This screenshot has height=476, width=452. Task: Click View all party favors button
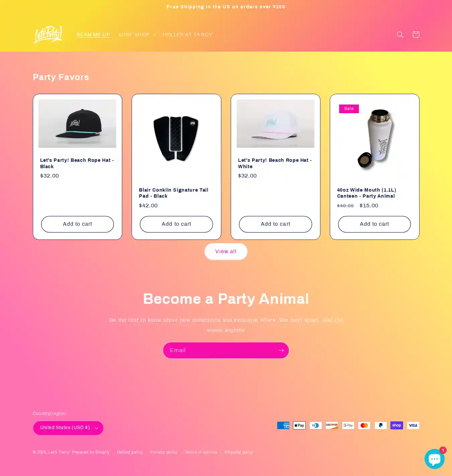tap(226, 252)
